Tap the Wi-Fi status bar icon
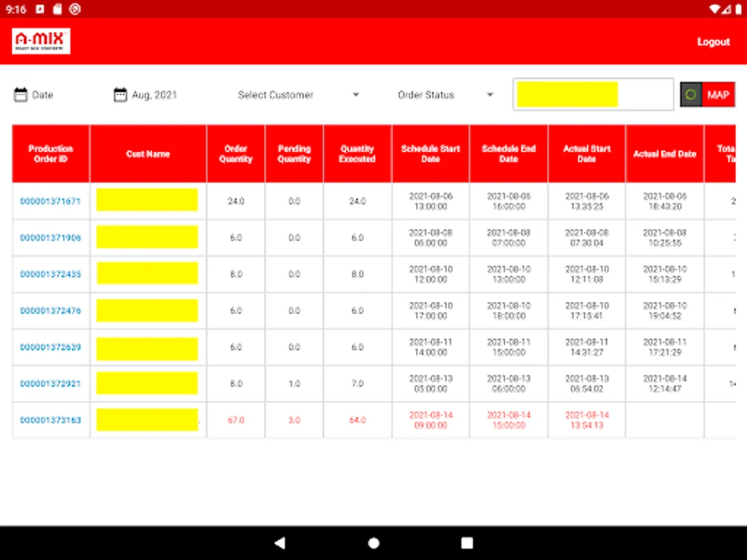This screenshot has width=747, height=560. tap(715, 9)
